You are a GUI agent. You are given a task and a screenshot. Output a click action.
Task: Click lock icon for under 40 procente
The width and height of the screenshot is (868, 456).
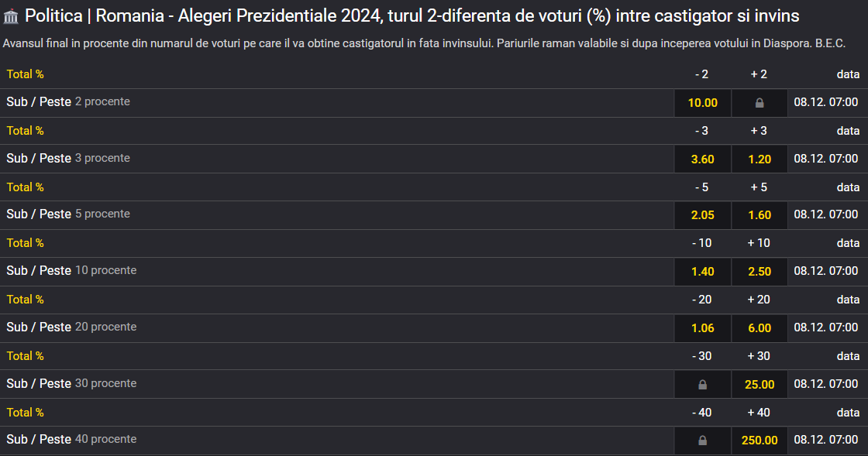pyautogui.click(x=702, y=441)
